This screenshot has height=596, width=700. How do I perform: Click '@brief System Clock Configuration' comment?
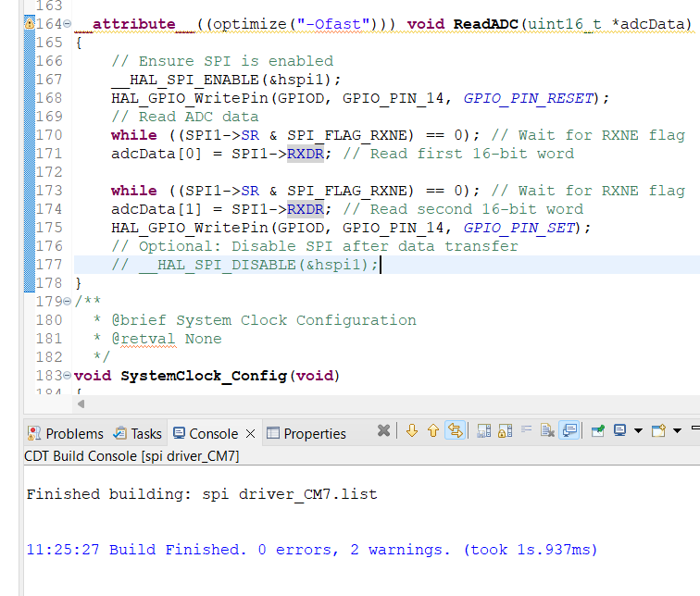coord(264,320)
